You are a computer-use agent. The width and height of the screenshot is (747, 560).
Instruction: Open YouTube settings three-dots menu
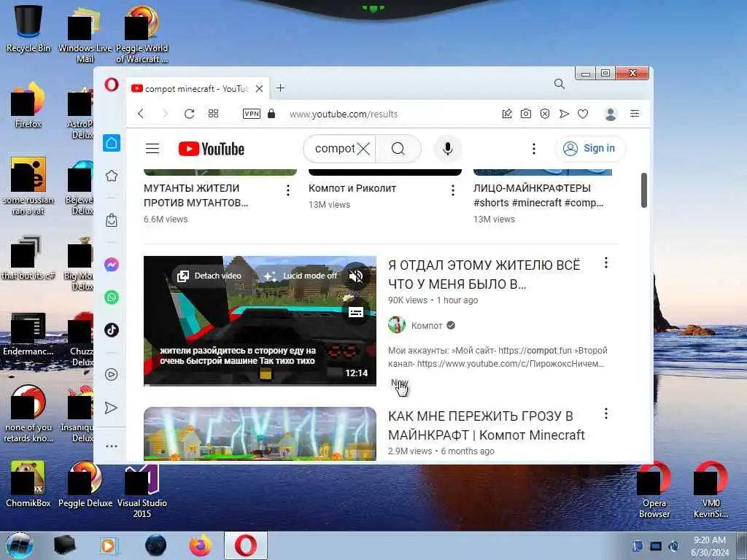533,149
